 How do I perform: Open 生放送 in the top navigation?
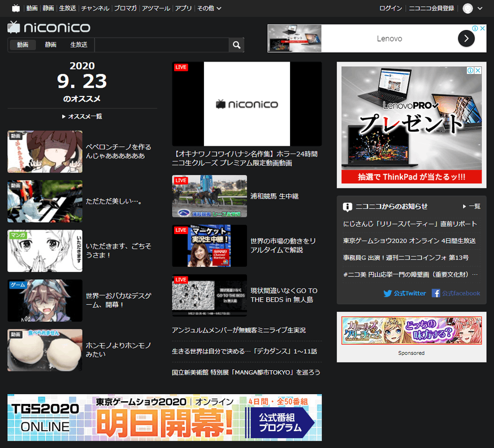(67, 8)
